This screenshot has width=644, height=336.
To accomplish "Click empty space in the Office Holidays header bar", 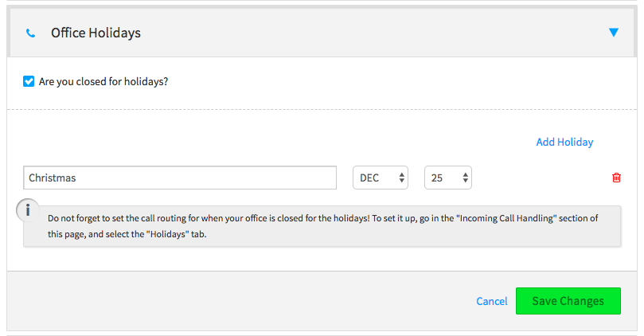I will point(358,33).
